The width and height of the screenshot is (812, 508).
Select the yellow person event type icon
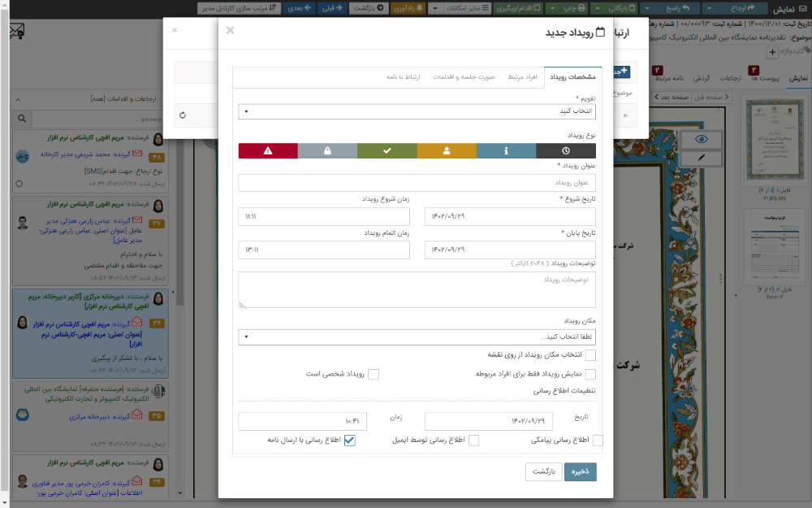(x=447, y=150)
